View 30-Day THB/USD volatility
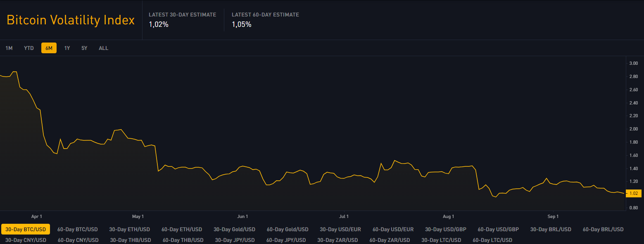The height and width of the screenshot is (244, 644). pyautogui.click(x=131, y=240)
